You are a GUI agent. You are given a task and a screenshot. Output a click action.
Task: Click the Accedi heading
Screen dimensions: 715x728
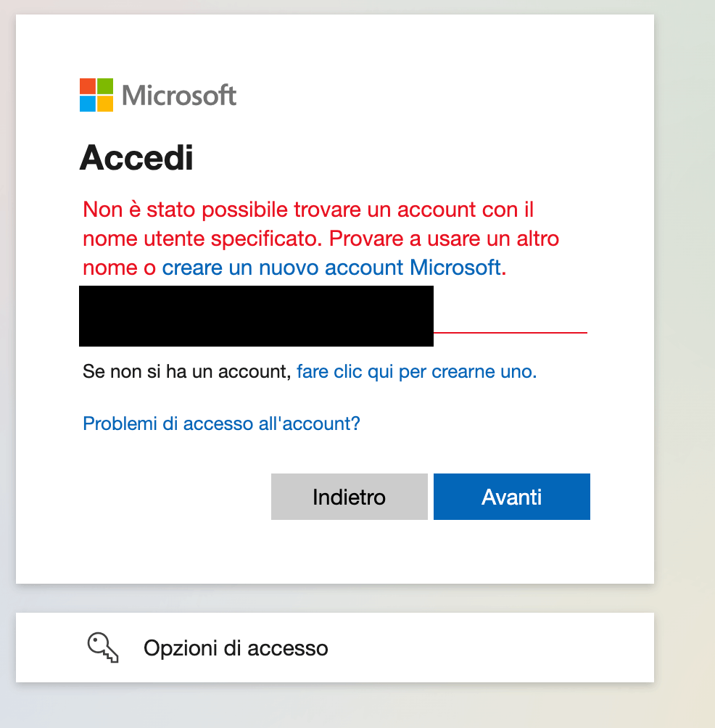click(x=136, y=158)
